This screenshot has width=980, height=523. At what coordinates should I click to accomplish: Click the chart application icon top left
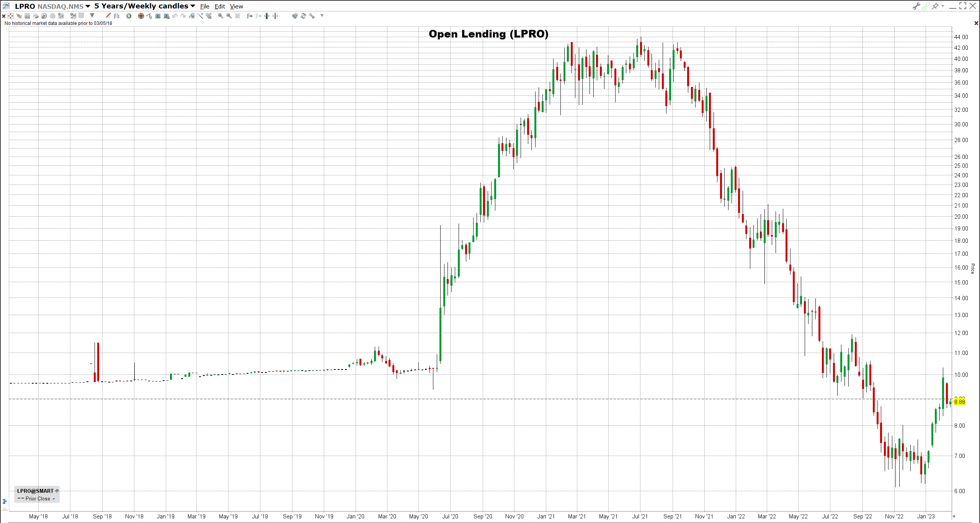[6, 6]
